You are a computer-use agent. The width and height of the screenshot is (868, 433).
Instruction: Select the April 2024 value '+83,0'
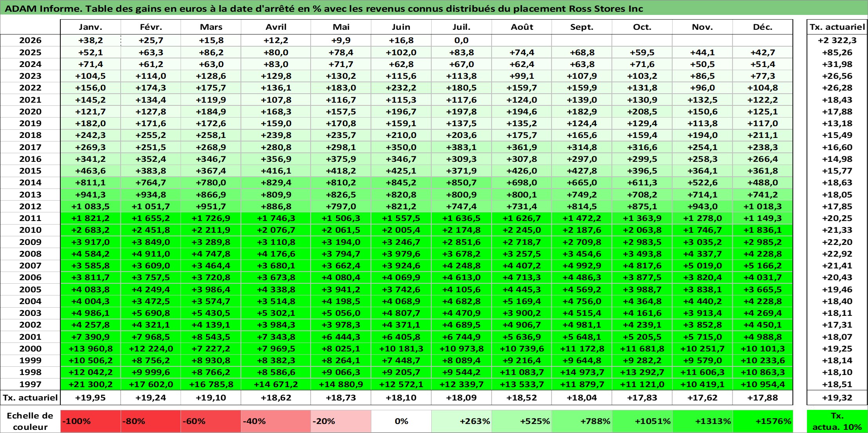pos(276,64)
